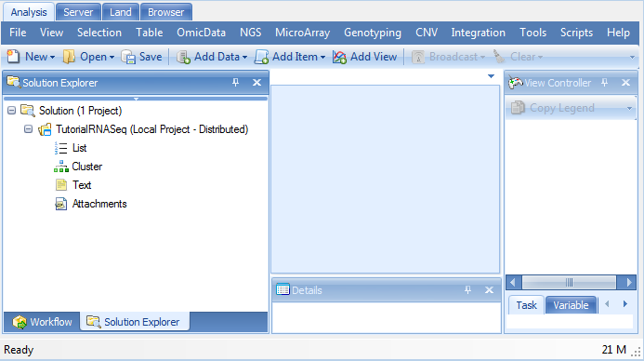Switch to the Variable tab
Image resolution: width=644 pixels, height=361 pixels.
pos(571,305)
